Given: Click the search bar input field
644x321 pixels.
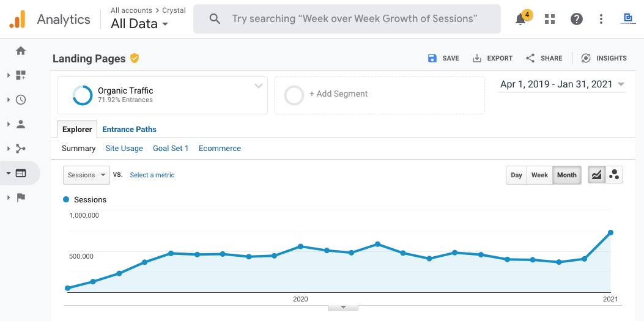Looking at the screenshot, I should [x=353, y=19].
